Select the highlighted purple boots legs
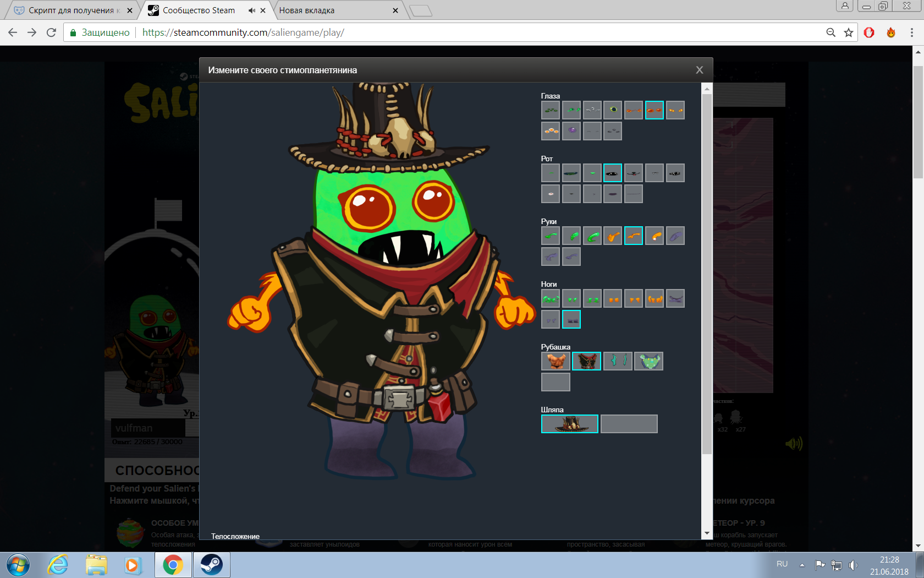 coord(571,319)
